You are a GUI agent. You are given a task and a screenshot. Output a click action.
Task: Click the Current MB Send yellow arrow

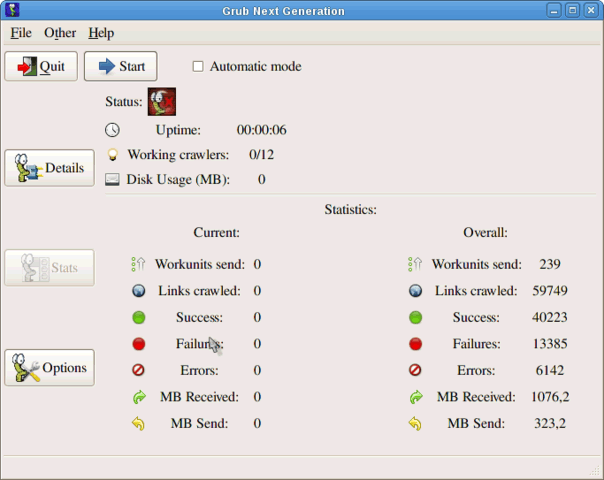138,423
